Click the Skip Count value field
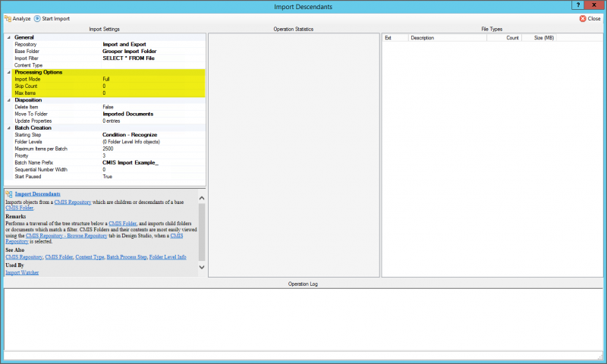This screenshot has width=607, height=364. pos(153,86)
